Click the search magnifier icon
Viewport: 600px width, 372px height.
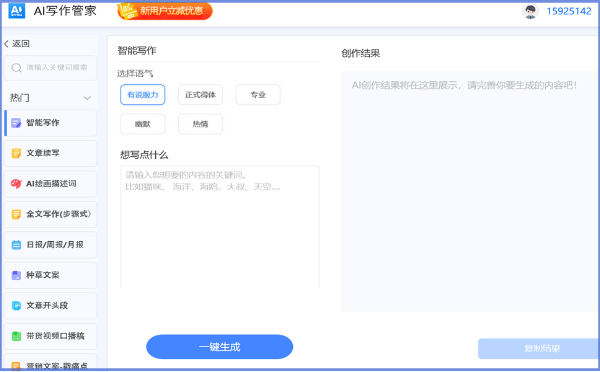[x=16, y=68]
